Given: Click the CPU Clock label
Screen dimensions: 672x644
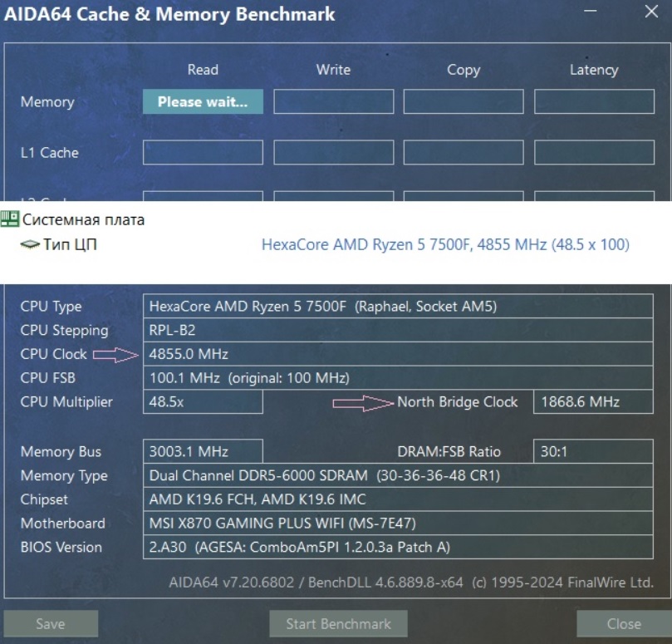Looking at the screenshot, I should coord(53,354).
